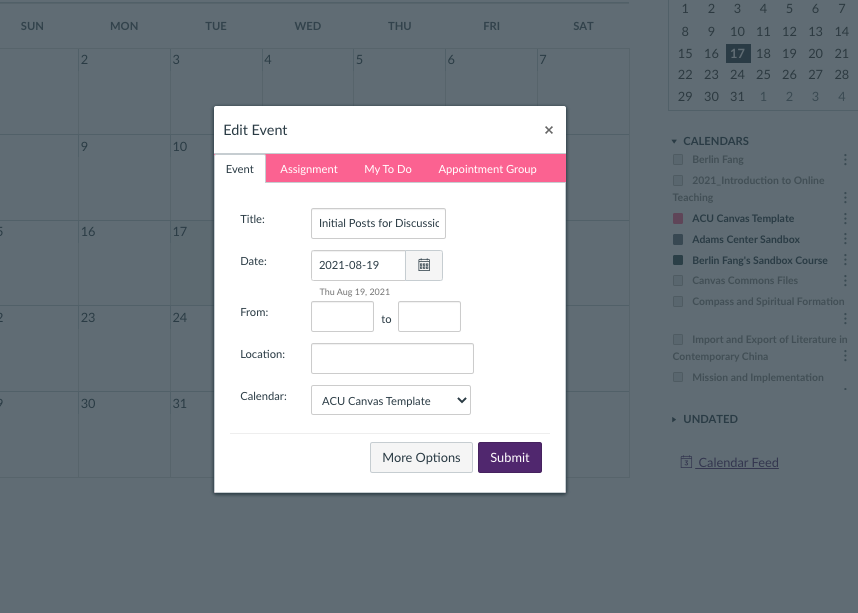The image size is (858, 613).
Task: Open the date picker calendar icon
Action: point(424,265)
